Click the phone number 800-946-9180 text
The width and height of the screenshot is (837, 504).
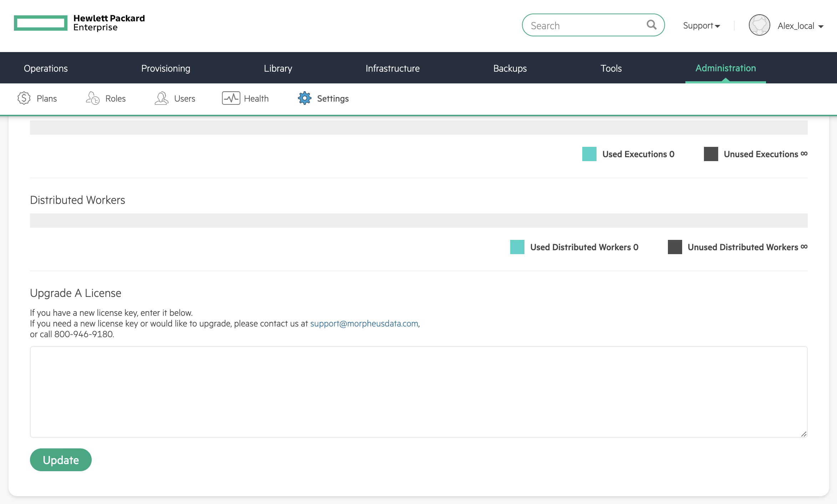83,334
